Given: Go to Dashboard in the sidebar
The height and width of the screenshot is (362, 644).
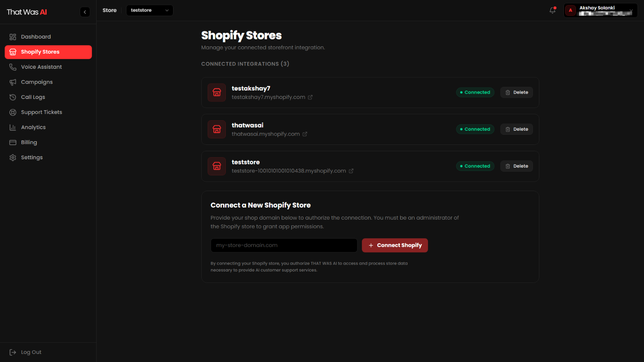Looking at the screenshot, I should click(48, 37).
